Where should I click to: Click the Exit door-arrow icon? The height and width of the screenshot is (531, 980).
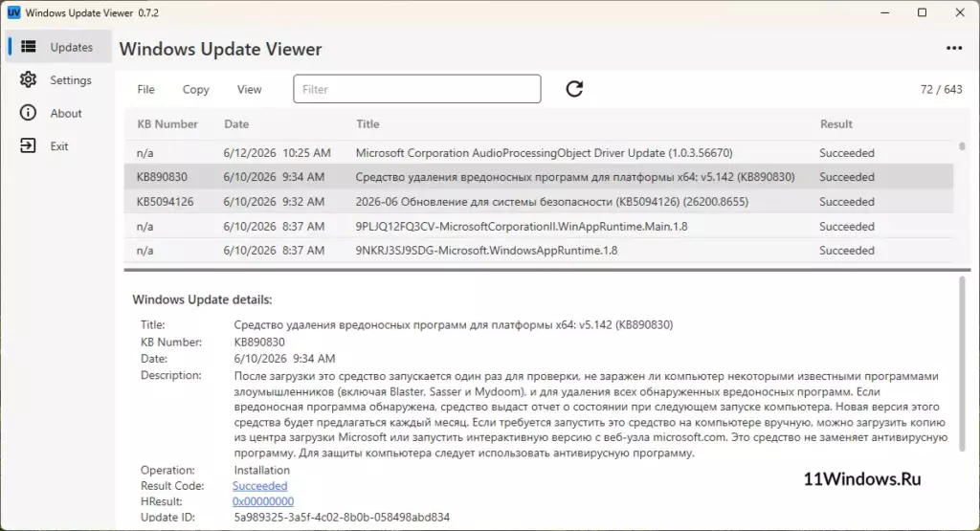point(28,146)
